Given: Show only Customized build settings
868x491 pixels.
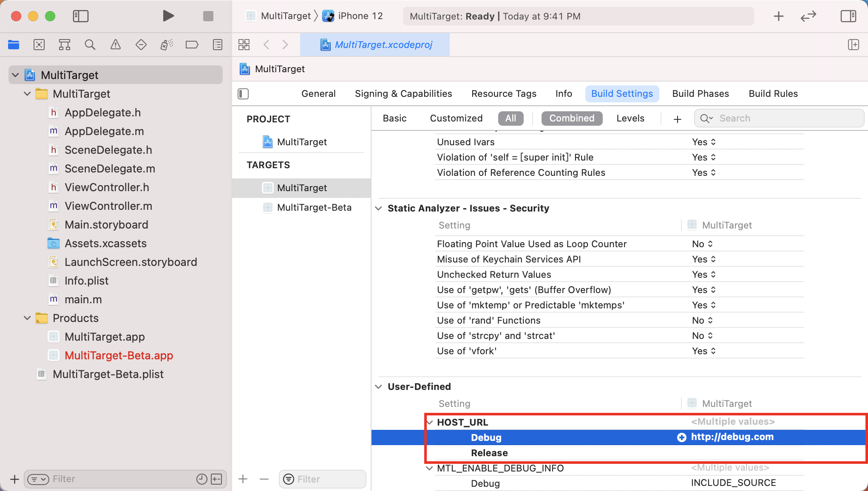Looking at the screenshot, I should pyautogui.click(x=456, y=118).
